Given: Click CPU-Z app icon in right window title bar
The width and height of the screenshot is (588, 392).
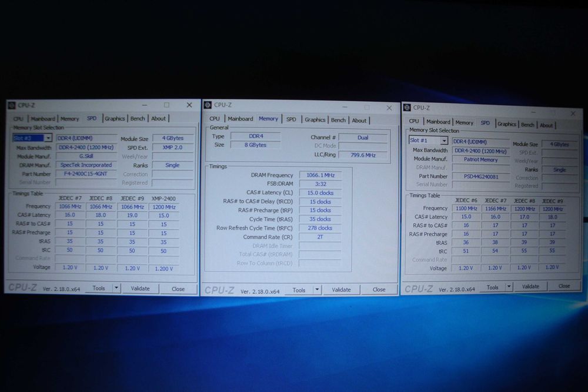Looking at the screenshot, I should pos(407,108).
